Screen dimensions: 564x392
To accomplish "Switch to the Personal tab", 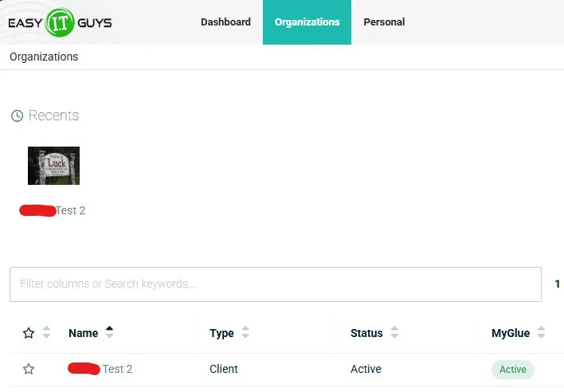I will [384, 22].
